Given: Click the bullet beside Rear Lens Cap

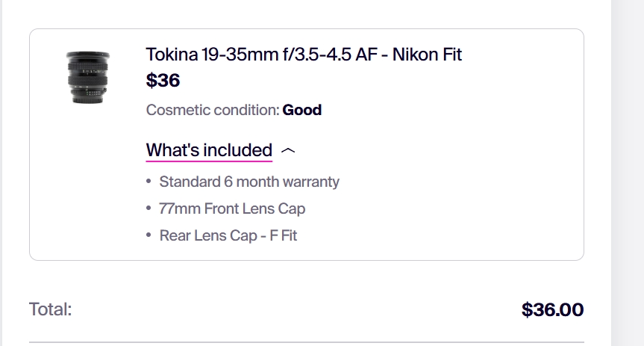Looking at the screenshot, I should pyautogui.click(x=149, y=235).
